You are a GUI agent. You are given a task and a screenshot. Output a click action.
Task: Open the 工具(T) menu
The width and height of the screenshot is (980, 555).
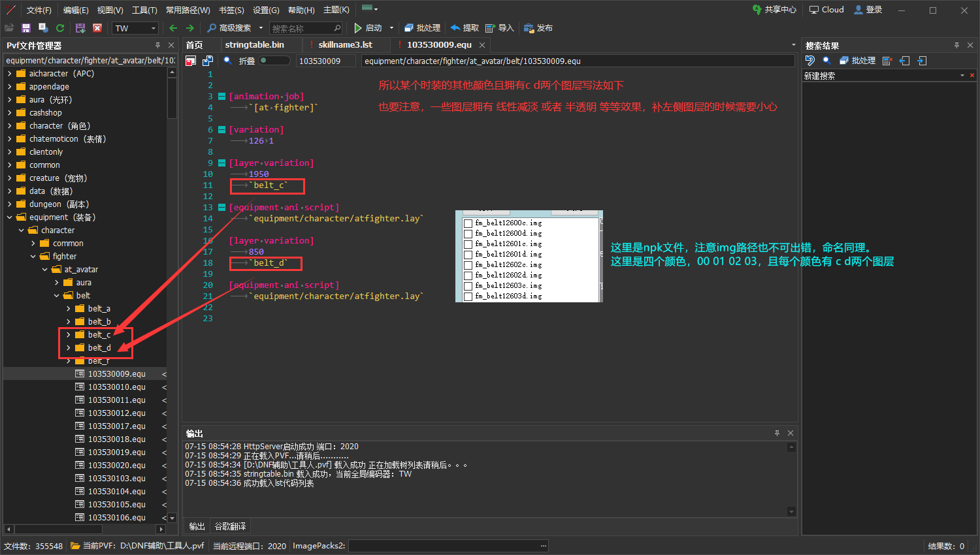pos(144,10)
